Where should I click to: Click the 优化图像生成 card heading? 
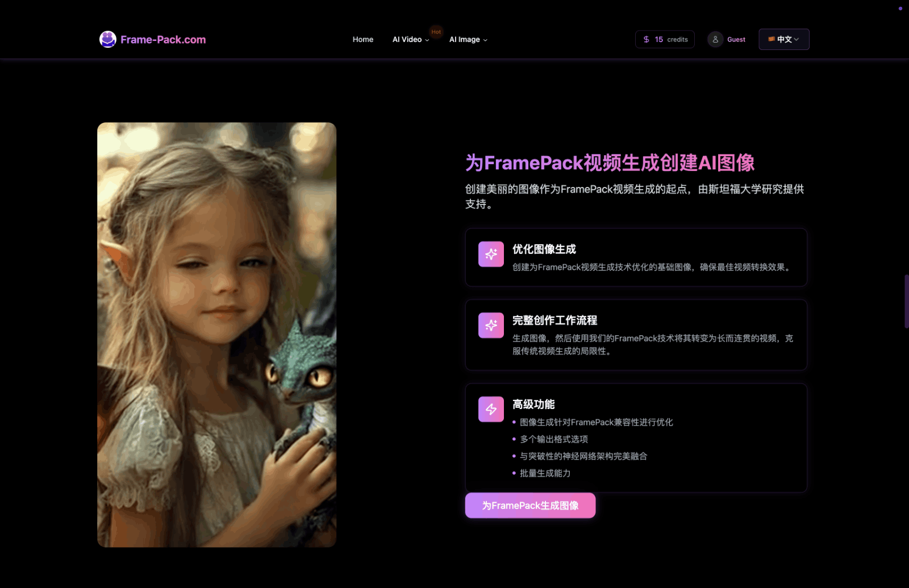pos(544,249)
